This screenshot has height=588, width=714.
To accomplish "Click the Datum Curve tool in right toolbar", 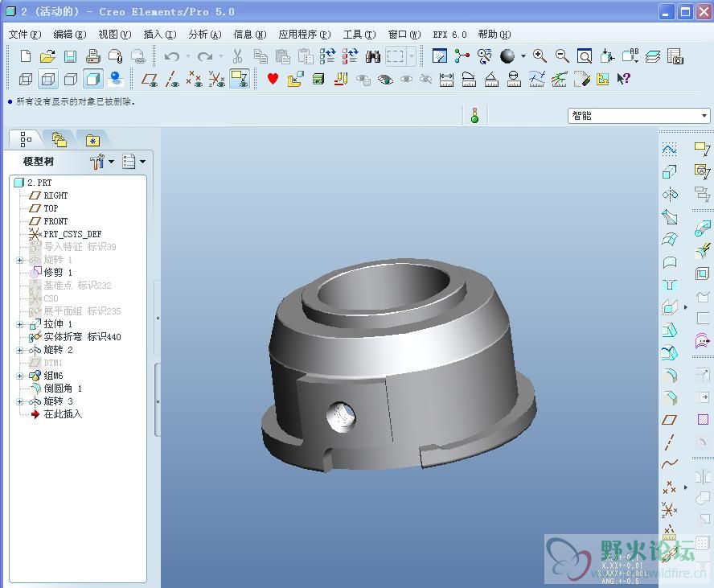I will 669,464.
